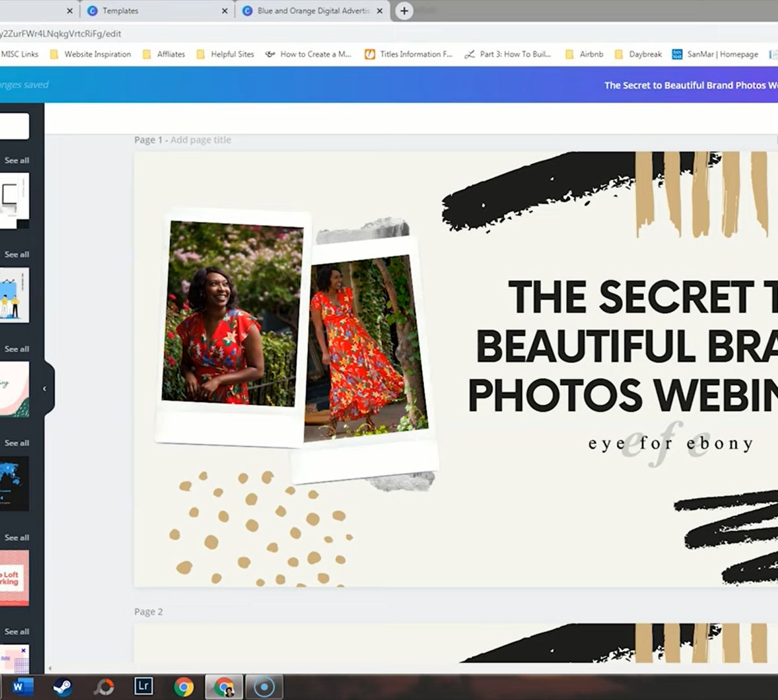Switch to Blue and Orange Digital Advertising tab
Image resolution: width=778 pixels, height=700 pixels.
312,11
